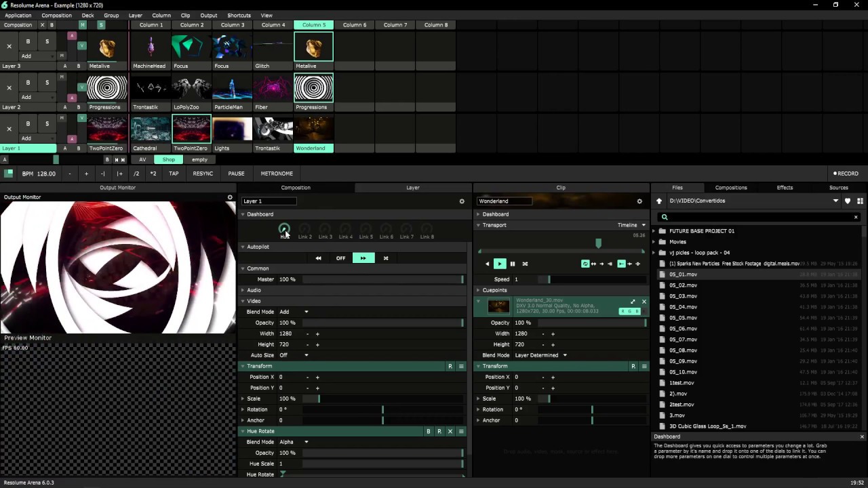868x488 pixels.
Task: Trigger the Cathedral clip thumbnail
Action: (x=151, y=129)
